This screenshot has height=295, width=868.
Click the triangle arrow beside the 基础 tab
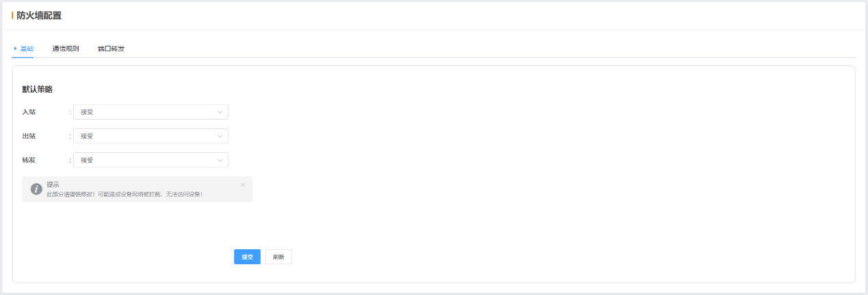pyautogui.click(x=16, y=48)
